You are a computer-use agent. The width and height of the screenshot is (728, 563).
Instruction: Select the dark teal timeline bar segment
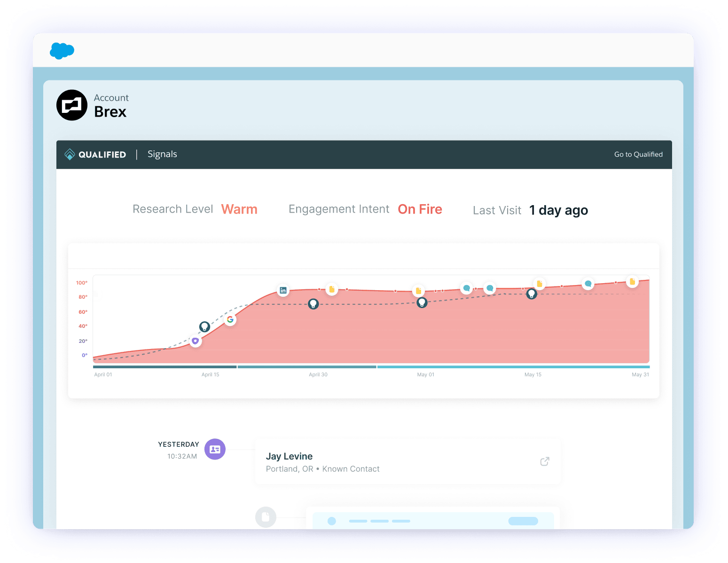pyautogui.click(x=165, y=367)
